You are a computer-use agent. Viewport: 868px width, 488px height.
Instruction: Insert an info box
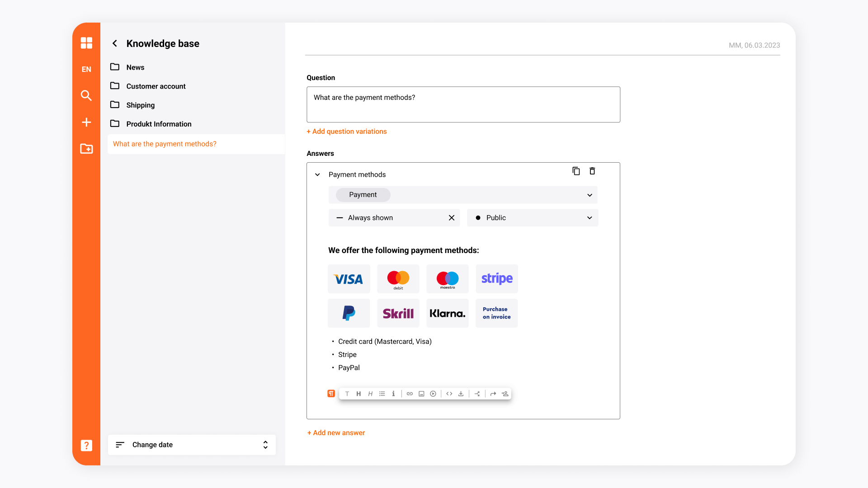pyautogui.click(x=393, y=394)
